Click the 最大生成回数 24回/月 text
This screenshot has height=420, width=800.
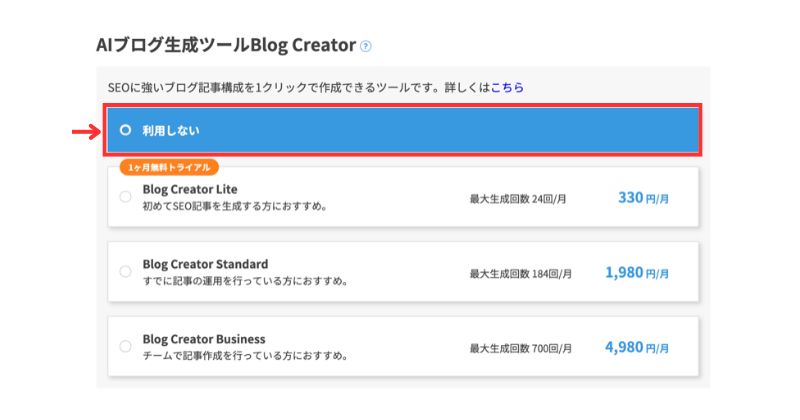(518, 199)
